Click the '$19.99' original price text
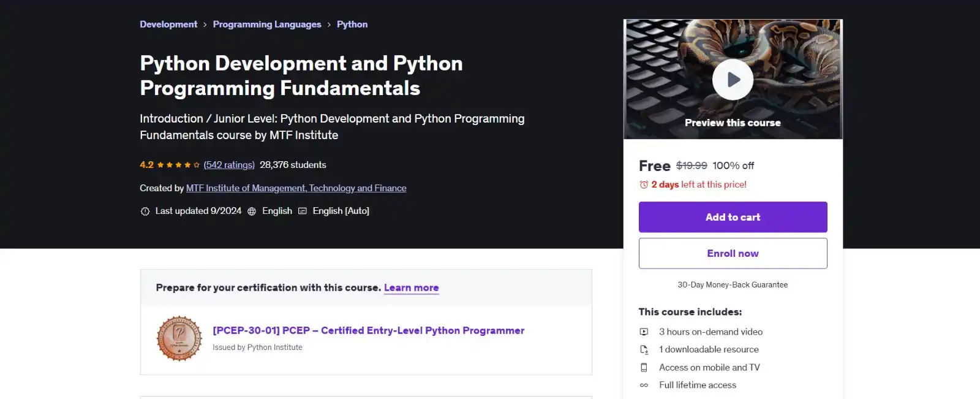Image resolution: width=980 pixels, height=399 pixels. [692, 165]
